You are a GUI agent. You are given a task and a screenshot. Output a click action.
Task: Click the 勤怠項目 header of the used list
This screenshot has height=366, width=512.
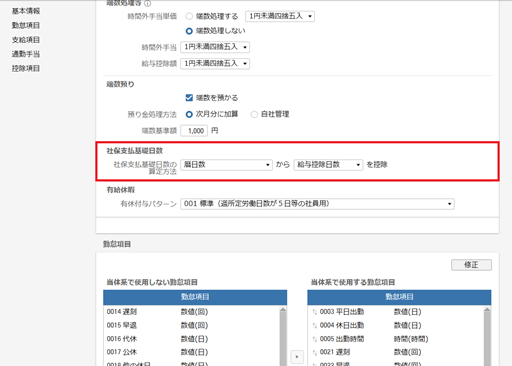399,297
